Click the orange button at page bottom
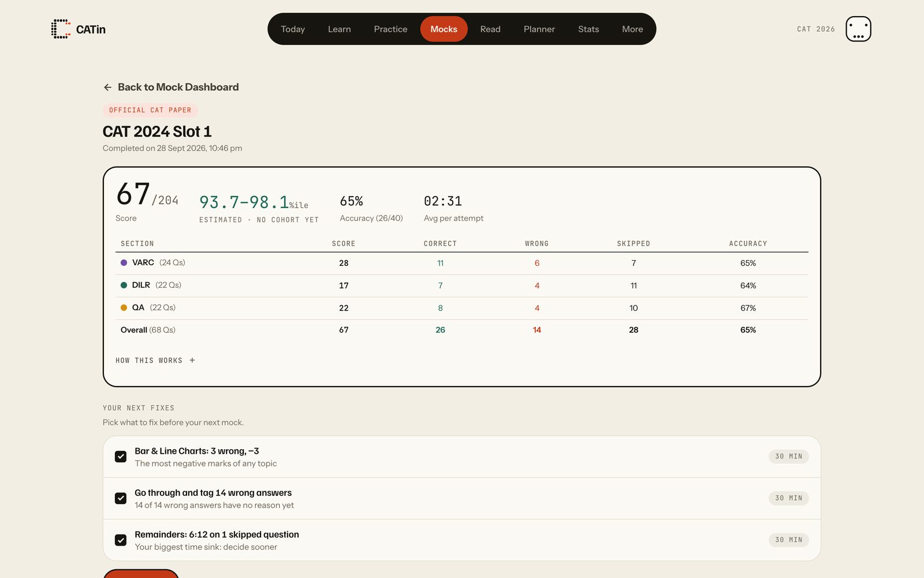This screenshot has height=578, width=924. point(141,573)
